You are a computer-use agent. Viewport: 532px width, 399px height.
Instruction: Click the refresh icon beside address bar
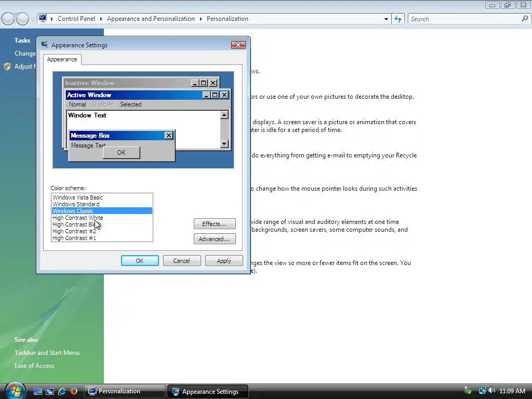pyautogui.click(x=398, y=19)
